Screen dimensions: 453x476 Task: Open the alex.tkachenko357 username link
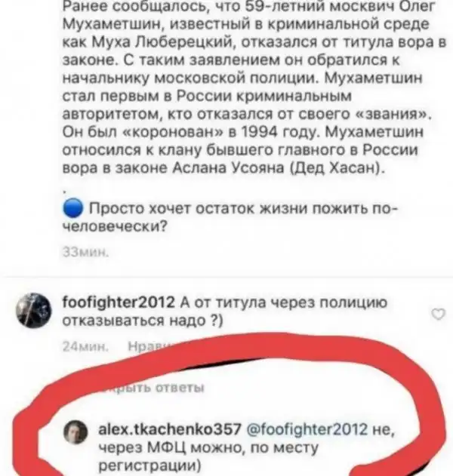[x=170, y=429]
